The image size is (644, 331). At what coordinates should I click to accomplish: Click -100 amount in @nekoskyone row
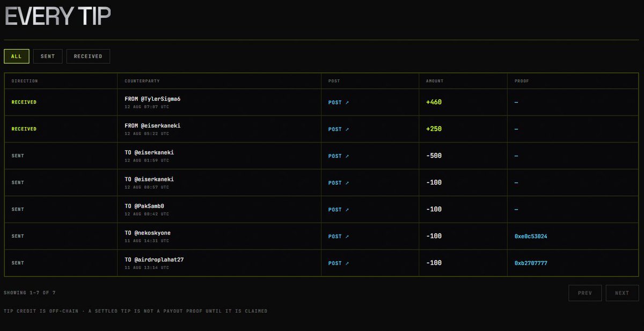[434, 236]
